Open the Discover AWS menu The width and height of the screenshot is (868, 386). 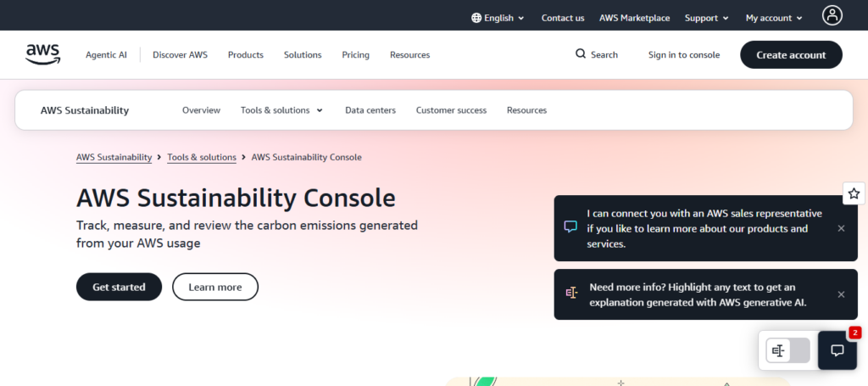[x=180, y=55]
